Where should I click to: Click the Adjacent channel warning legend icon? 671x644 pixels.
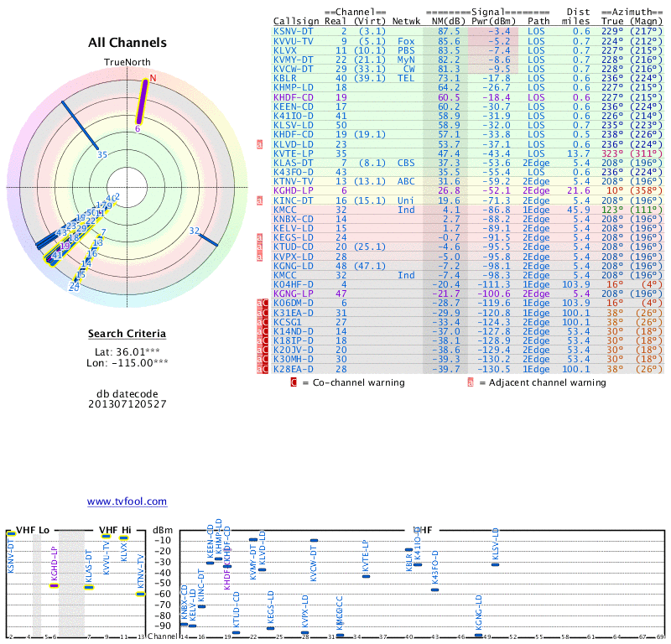click(x=471, y=382)
